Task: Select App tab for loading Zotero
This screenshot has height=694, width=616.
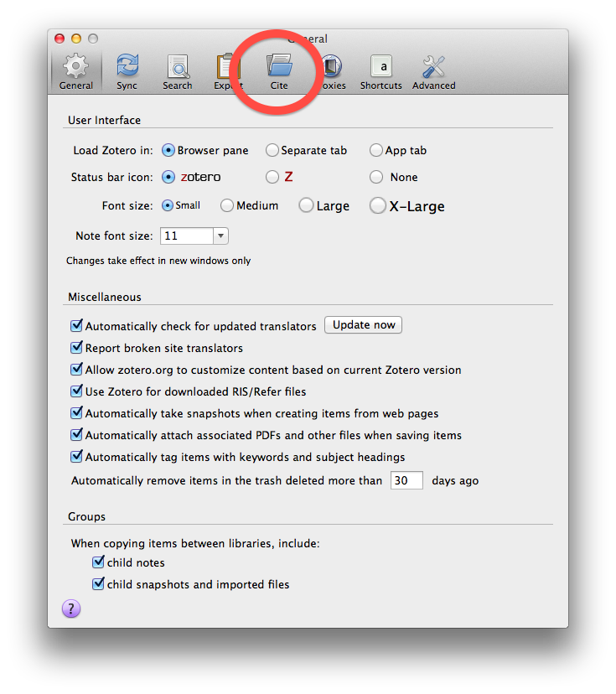Action: coord(376,151)
